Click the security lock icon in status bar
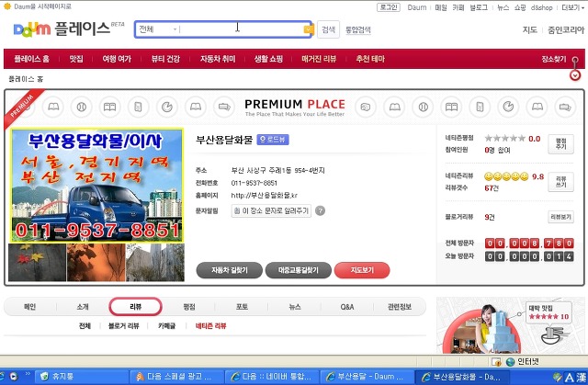Image resolution: width=588 pixels, height=385 pixels. click(496, 362)
